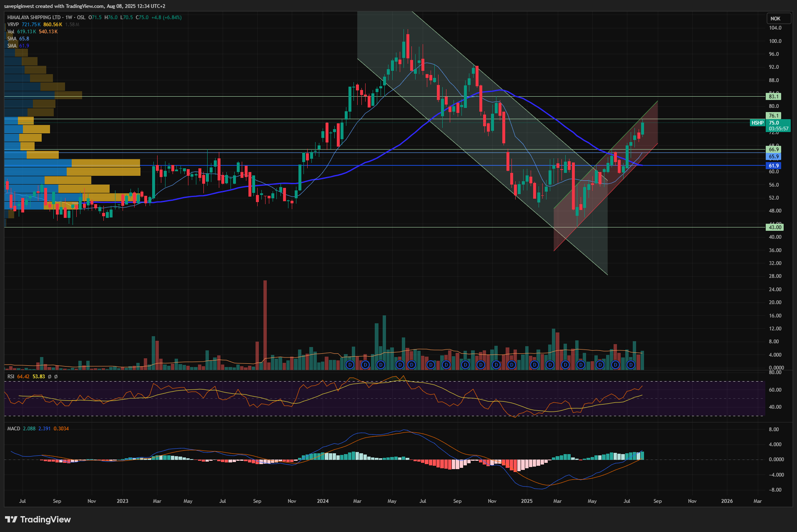The width and height of the screenshot is (797, 532).
Task: Click the 76.1 resistance price label
Action: click(774, 116)
